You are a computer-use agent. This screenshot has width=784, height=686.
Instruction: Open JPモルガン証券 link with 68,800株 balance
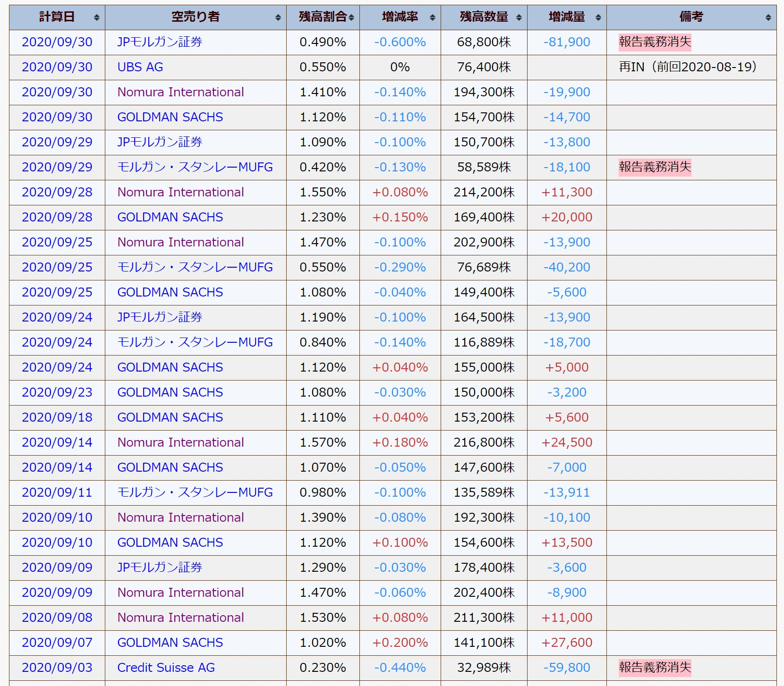tap(160, 42)
